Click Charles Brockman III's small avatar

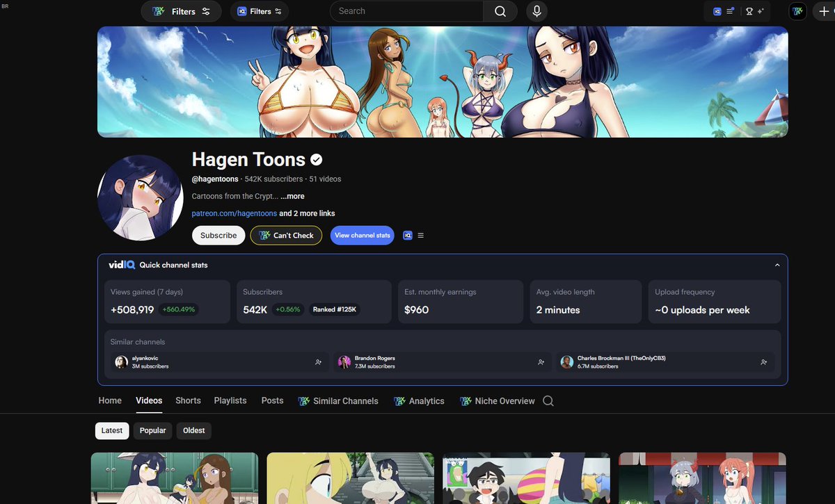click(x=566, y=362)
